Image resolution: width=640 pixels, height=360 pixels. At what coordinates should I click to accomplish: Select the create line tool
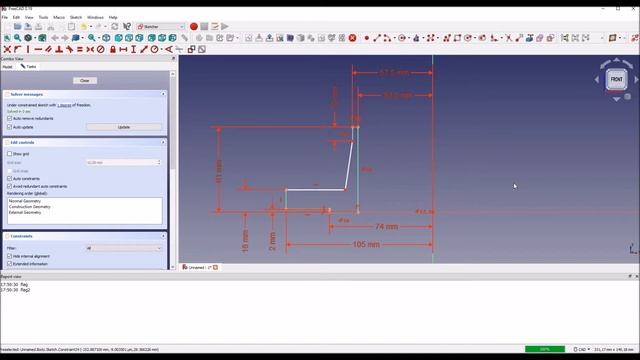pyautogui.click(x=377, y=38)
